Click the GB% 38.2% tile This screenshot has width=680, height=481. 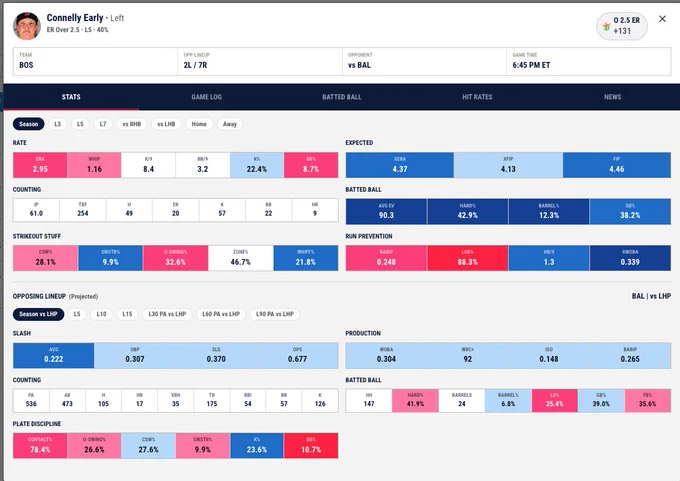[x=630, y=211]
